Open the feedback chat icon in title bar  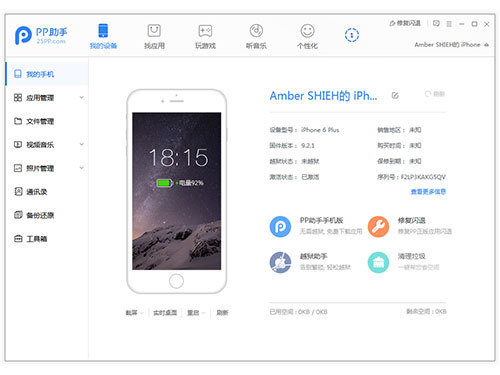(436, 23)
